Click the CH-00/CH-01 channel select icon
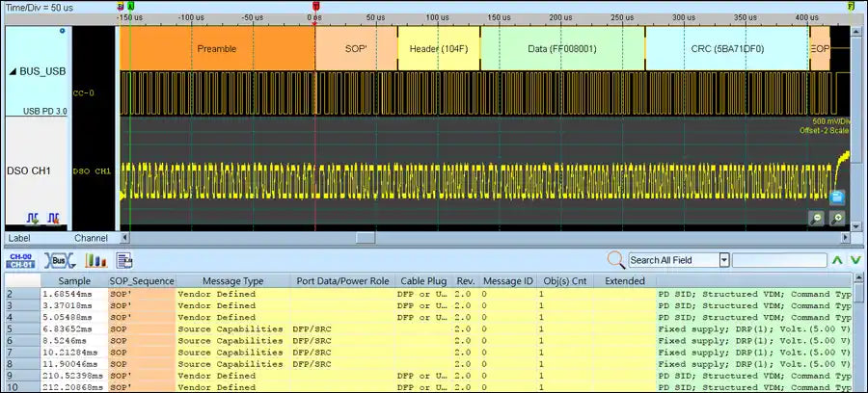The width and height of the screenshot is (868, 393). (20, 260)
